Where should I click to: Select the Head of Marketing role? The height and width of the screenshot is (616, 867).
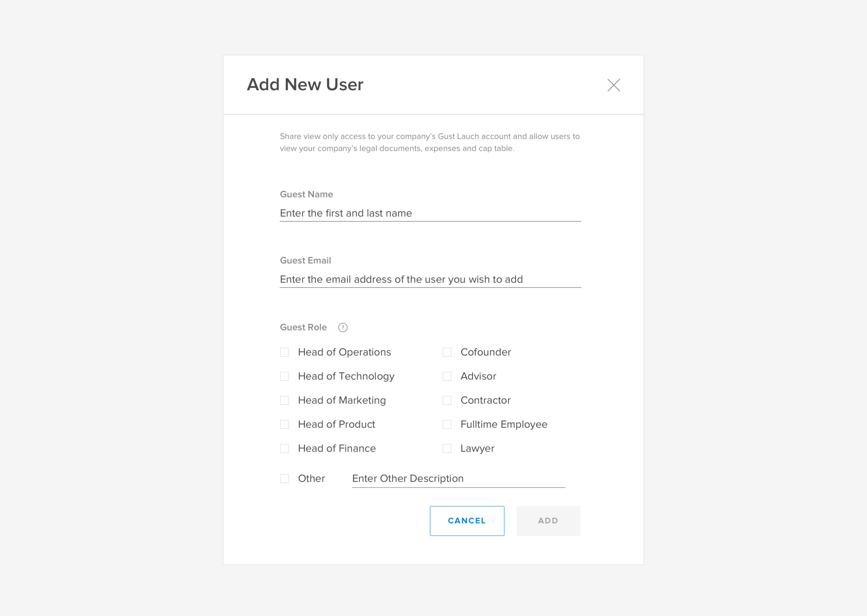(284, 400)
